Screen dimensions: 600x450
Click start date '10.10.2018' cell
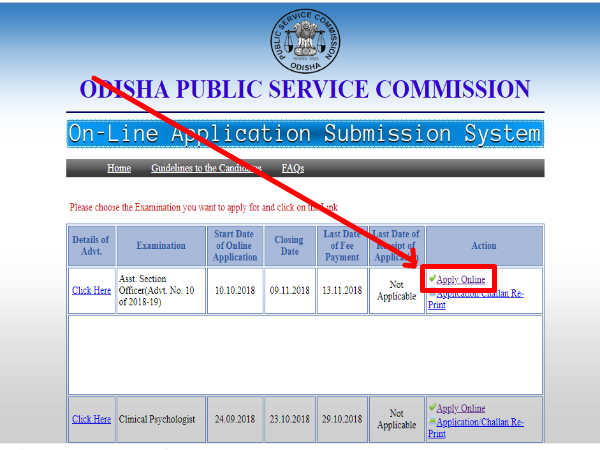235,290
